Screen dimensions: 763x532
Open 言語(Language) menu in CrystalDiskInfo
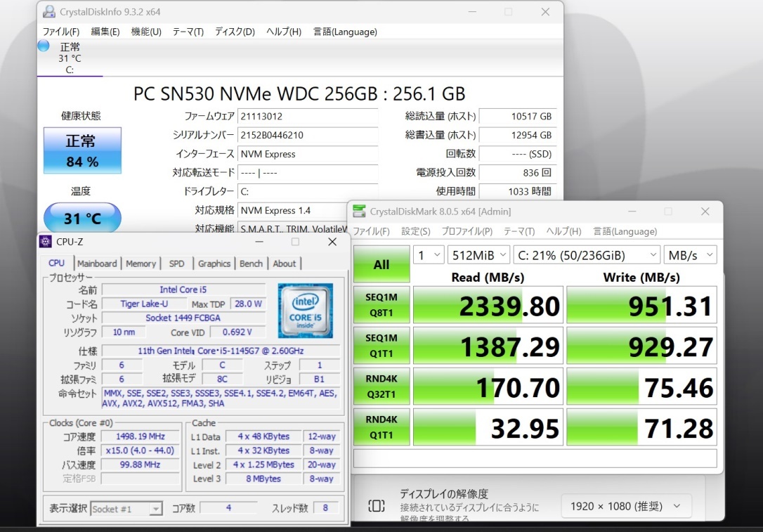point(345,32)
